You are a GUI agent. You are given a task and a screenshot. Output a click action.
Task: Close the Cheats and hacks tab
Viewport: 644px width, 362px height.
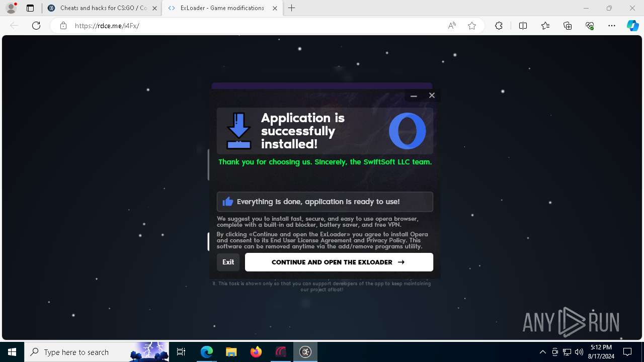154,8
